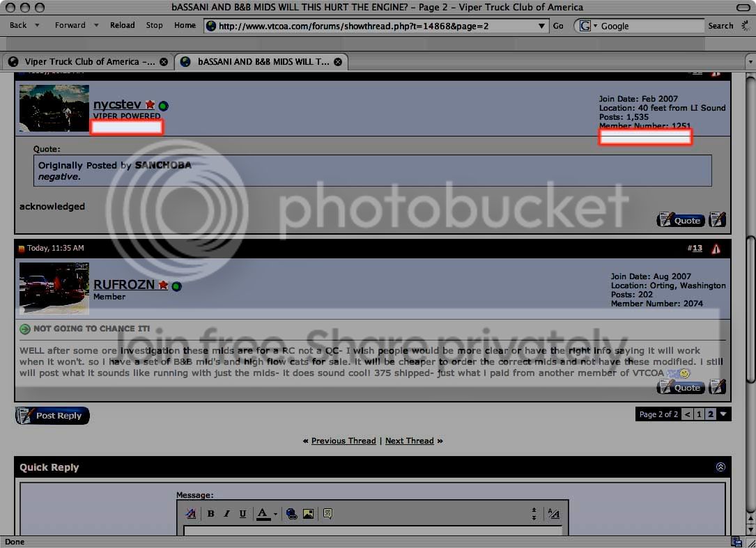This screenshot has width=756, height=548.
Task: Click Quote button on RUFROZN's post
Action: point(681,388)
